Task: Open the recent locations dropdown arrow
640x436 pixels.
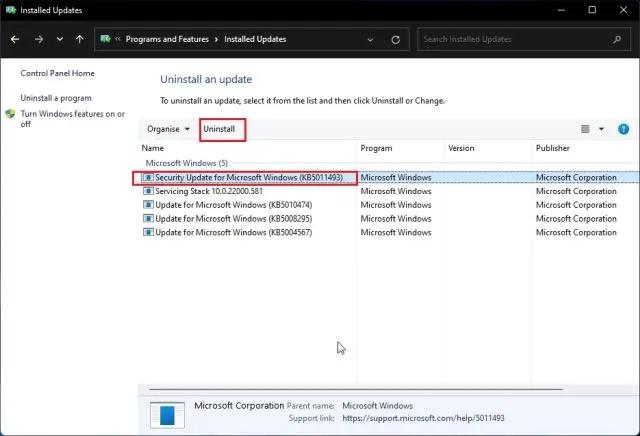Action: 58,40
